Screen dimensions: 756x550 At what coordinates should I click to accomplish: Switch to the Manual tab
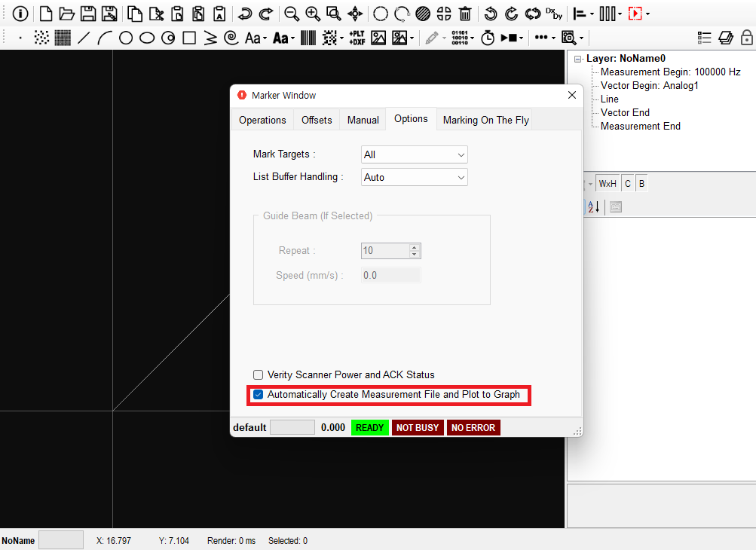(363, 120)
